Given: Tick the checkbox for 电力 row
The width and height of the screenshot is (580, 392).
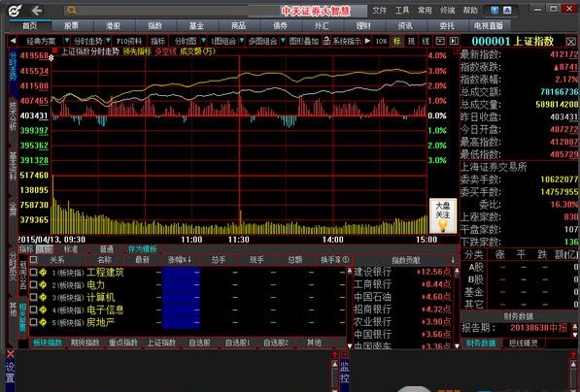Looking at the screenshot, I should (x=33, y=285).
